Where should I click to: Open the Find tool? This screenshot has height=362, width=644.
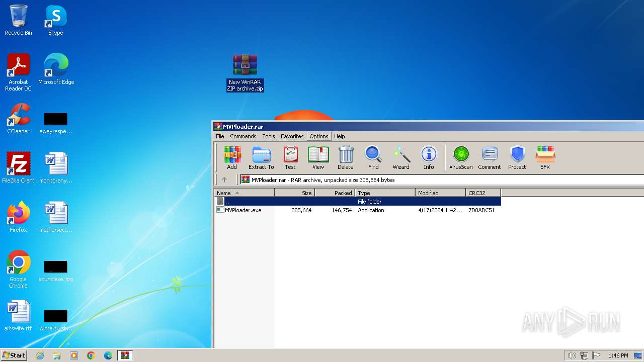(x=373, y=158)
